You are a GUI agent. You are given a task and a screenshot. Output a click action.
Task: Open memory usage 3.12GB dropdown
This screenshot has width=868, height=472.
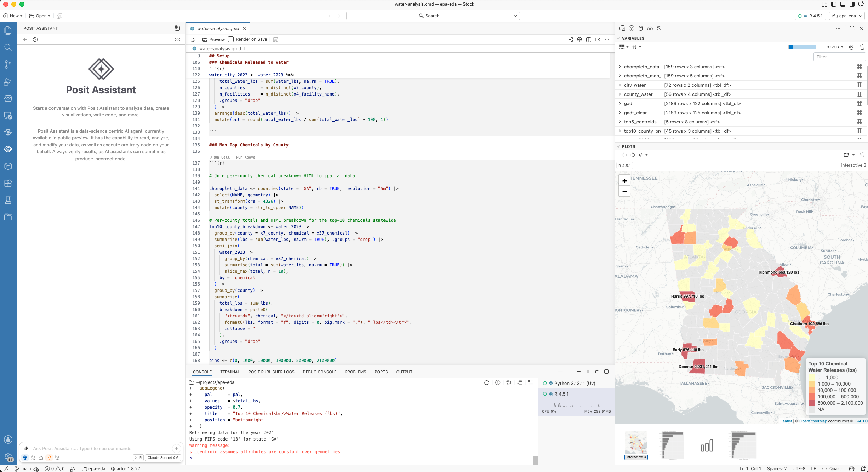pyautogui.click(x=835, y=47)
